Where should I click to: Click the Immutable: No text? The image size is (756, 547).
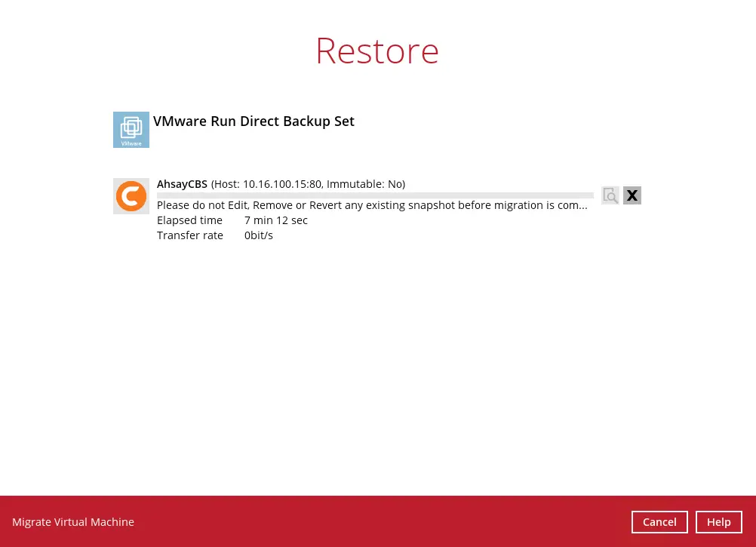pos(364,184)
